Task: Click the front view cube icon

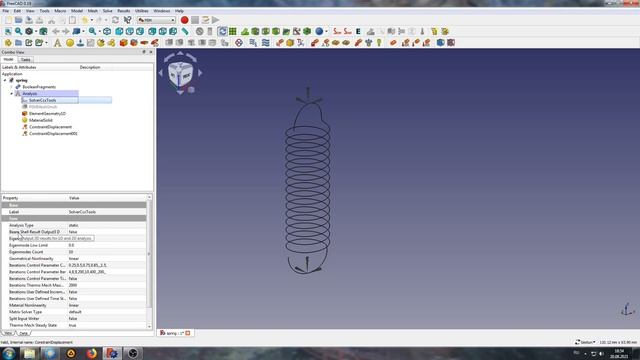Action: point(119,31)
